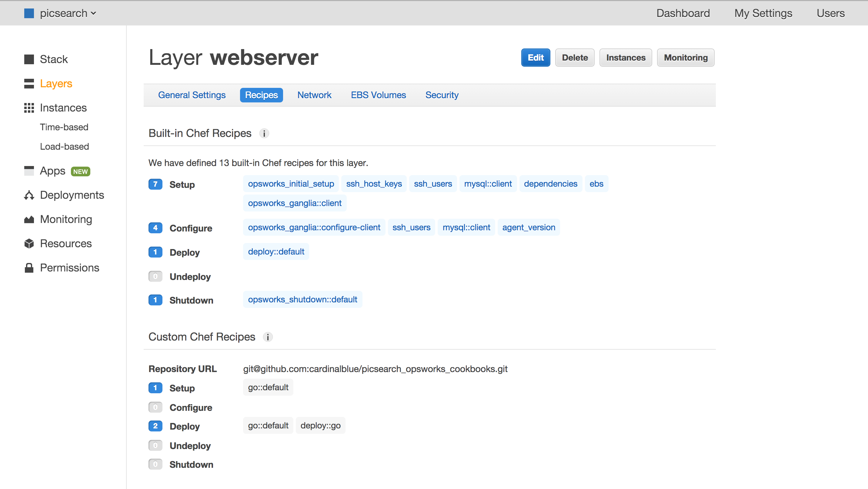Click the Deployments icon in sidebar
This screenshot has height=489, width=868.
(x=29, y=195)
